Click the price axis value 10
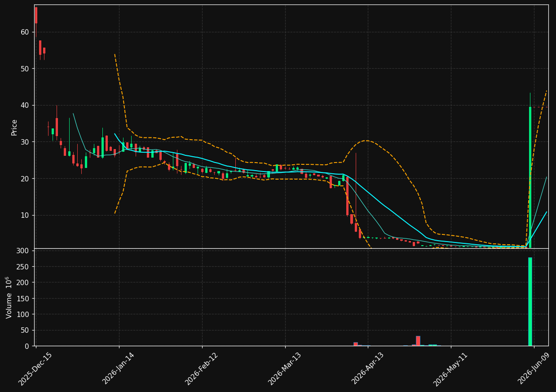The image size is (556, 392). (x=24, y=216)
